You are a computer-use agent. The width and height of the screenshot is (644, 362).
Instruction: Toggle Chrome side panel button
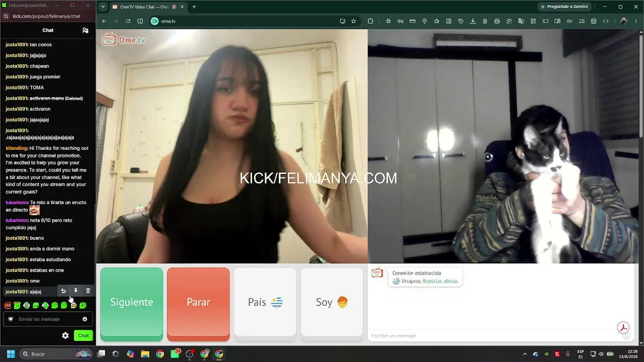(140, 21)
